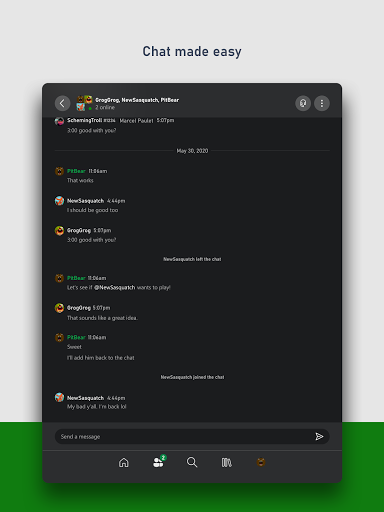This screenshot has width=384, height=512.
Task: Send the message with the paper plane icon
Action: click(x=319, y=436)
